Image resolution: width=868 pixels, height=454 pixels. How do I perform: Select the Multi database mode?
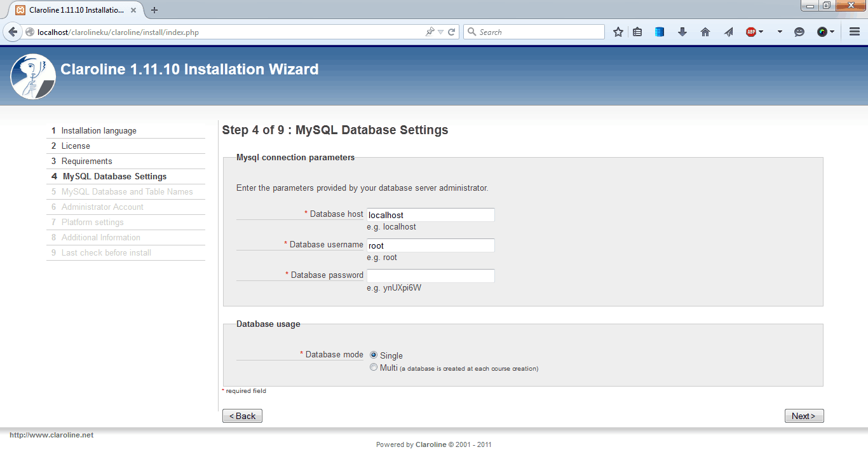pyautogui.click(x=374, y=367)
